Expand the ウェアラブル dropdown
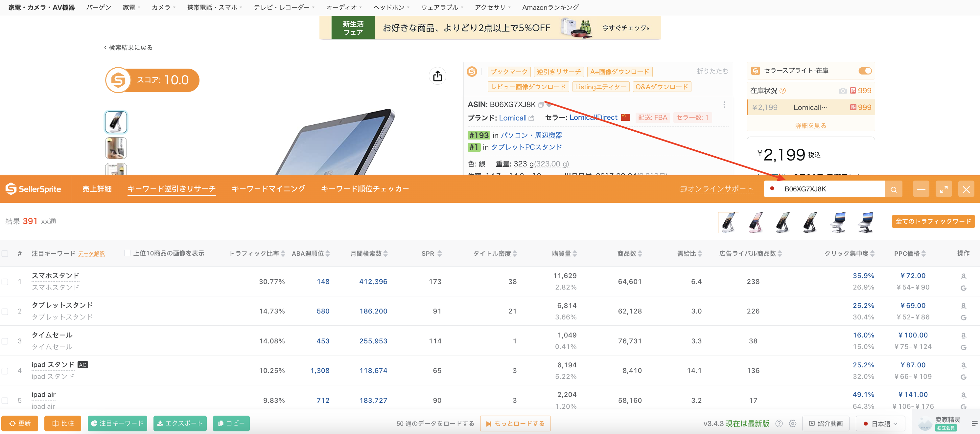 click(x=442, y=7)
